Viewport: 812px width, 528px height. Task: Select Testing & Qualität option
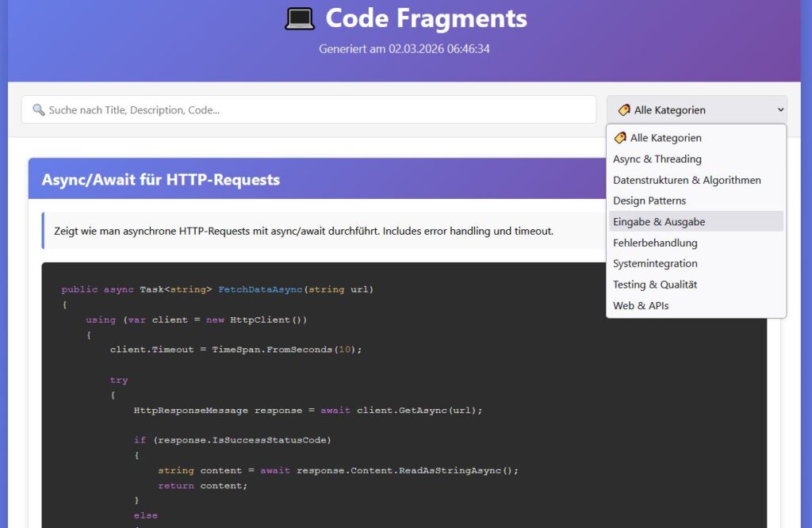[655, 285]
